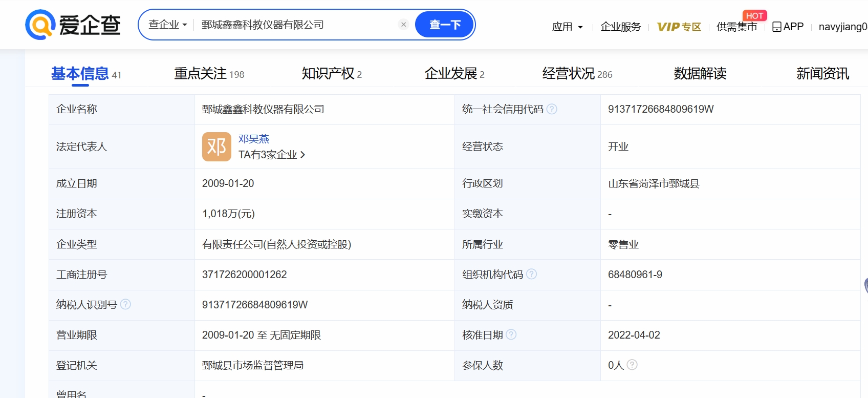Select 2009-01-20 至 无固定期限 business term

click(261, 335)
